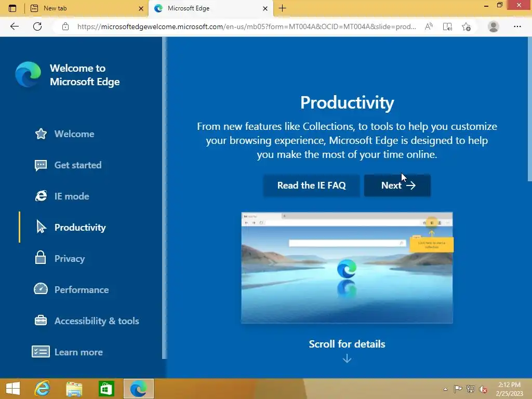The image size is (532, 399).
Task: Close the New tab tab
Action: tap(141, 8)
